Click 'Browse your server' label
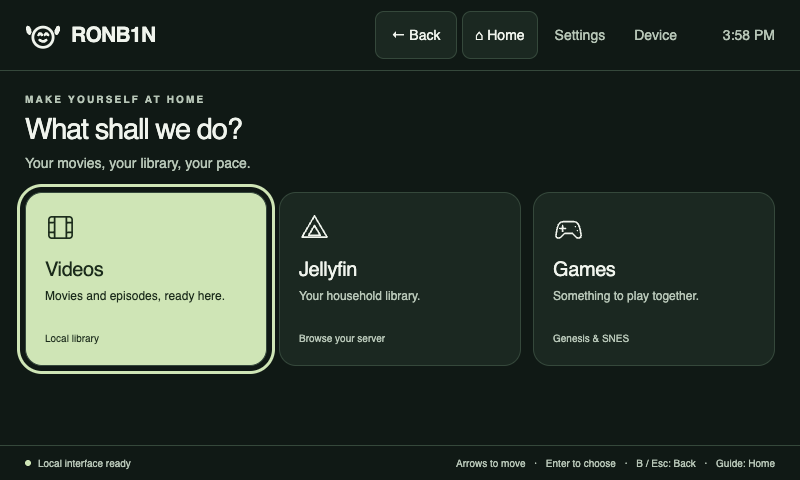 pos(342,338)
